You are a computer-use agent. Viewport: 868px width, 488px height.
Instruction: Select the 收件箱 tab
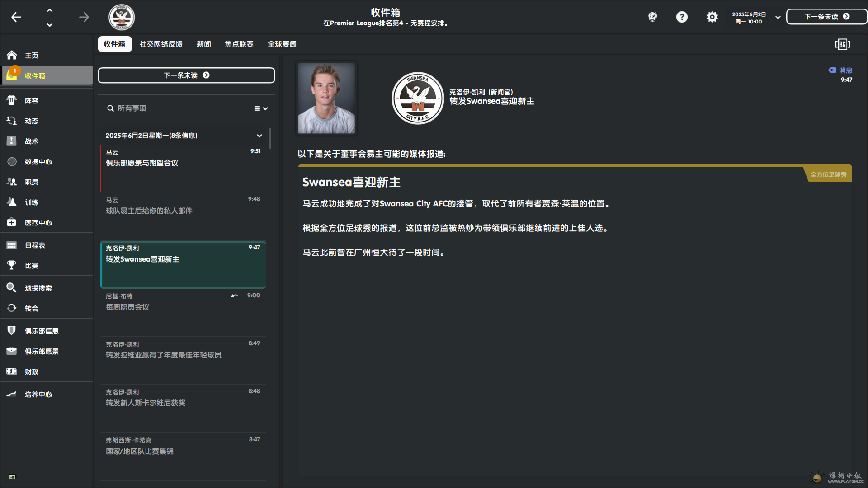(x=114, y=44)
